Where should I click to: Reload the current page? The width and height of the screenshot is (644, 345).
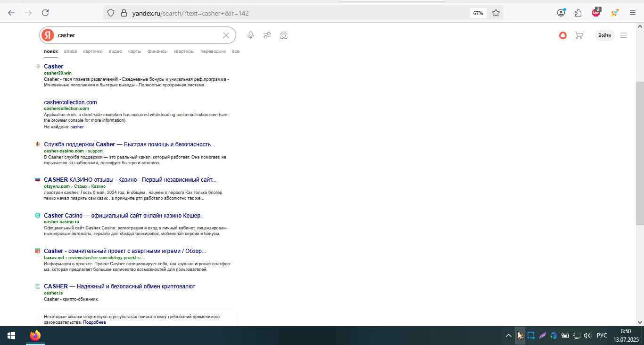45,13
